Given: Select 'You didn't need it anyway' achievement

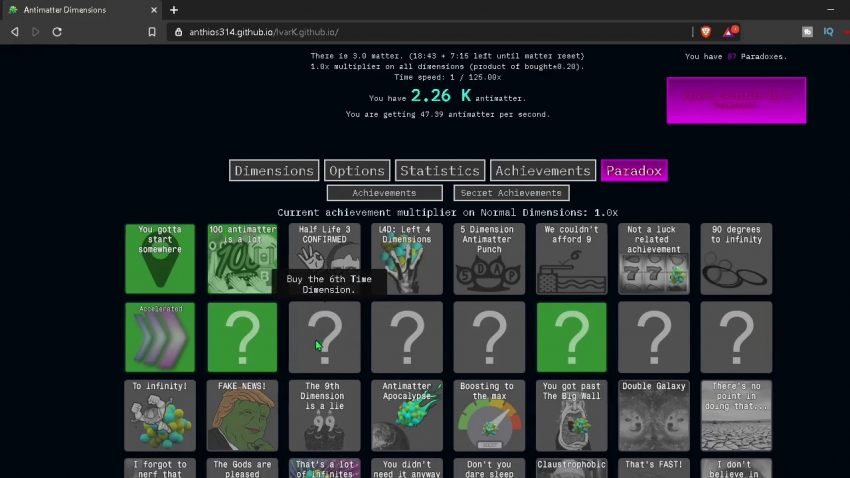Looking at the screenshot, I should [407, 468].
